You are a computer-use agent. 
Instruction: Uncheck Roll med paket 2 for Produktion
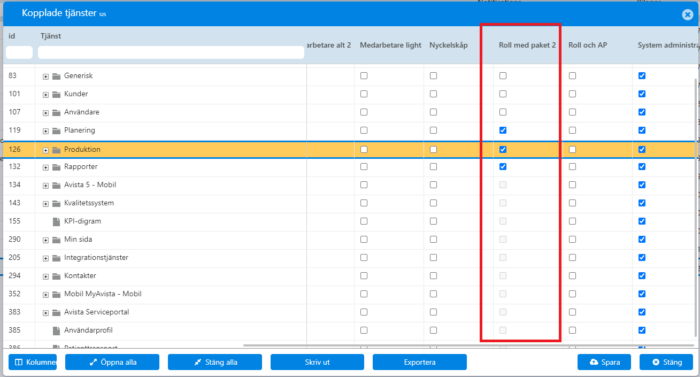tap(503, 150)
